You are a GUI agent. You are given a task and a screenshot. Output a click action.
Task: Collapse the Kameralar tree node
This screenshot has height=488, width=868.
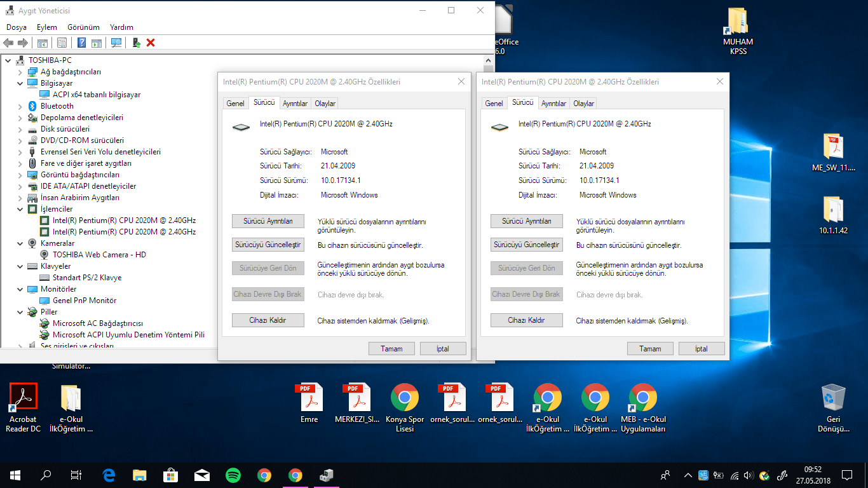[20, 243]
